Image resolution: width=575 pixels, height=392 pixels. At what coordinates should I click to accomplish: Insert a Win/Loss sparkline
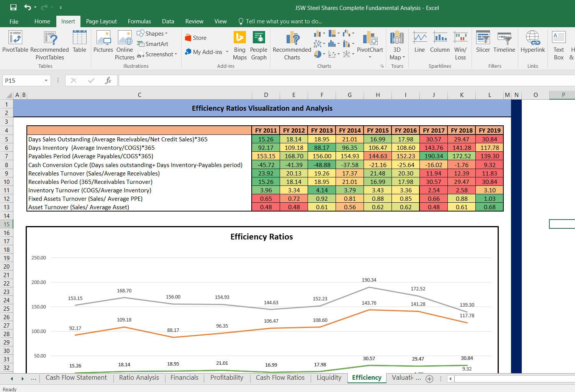pos(460,46)
